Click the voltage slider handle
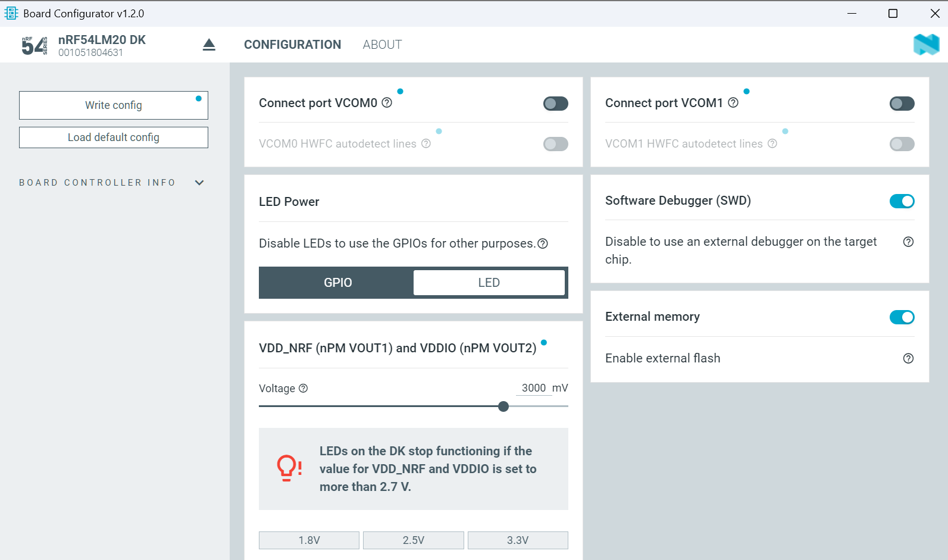This screenshot has height=560, width=948. click(x=503, y=406)
